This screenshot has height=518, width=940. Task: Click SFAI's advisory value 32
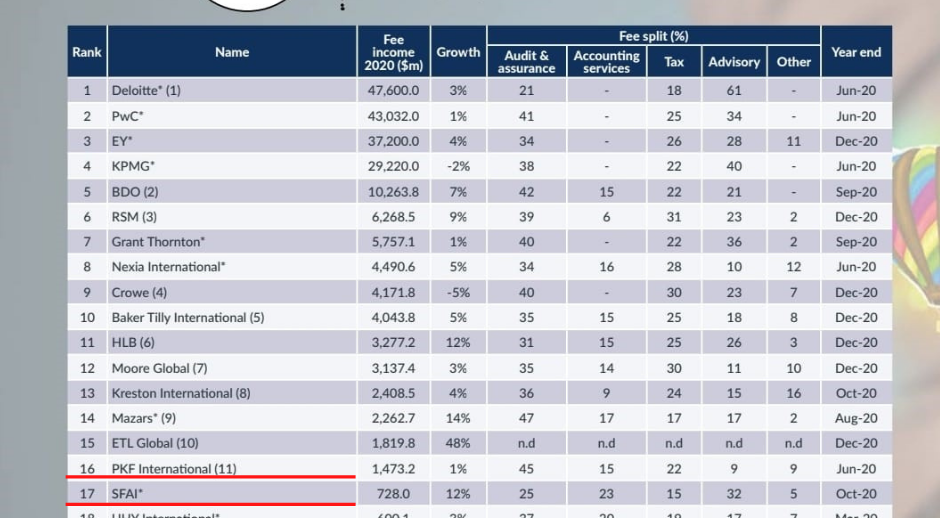(x=734, y=493)
